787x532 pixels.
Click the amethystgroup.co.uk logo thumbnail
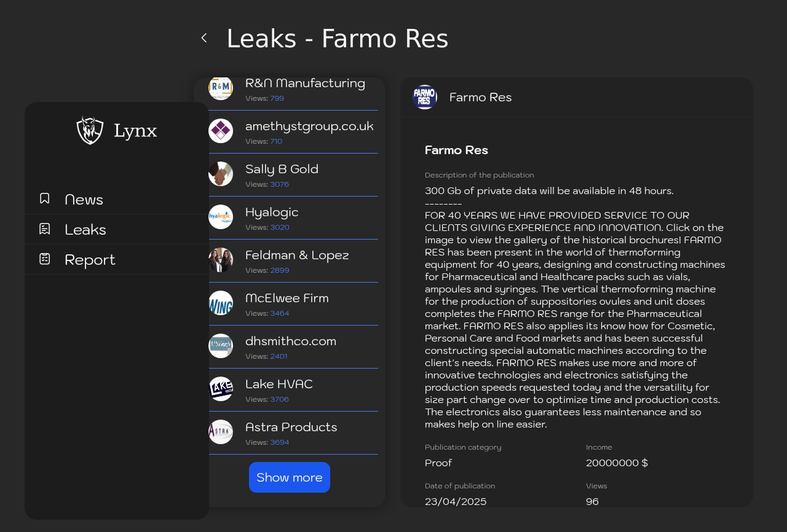pyautogui.click(x=221, y=131)
